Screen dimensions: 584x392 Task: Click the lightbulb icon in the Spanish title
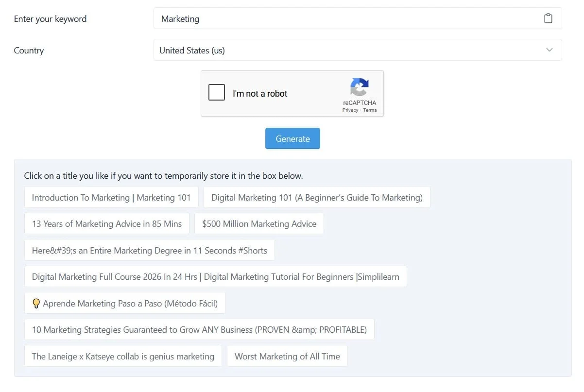(x=36, y=303)
